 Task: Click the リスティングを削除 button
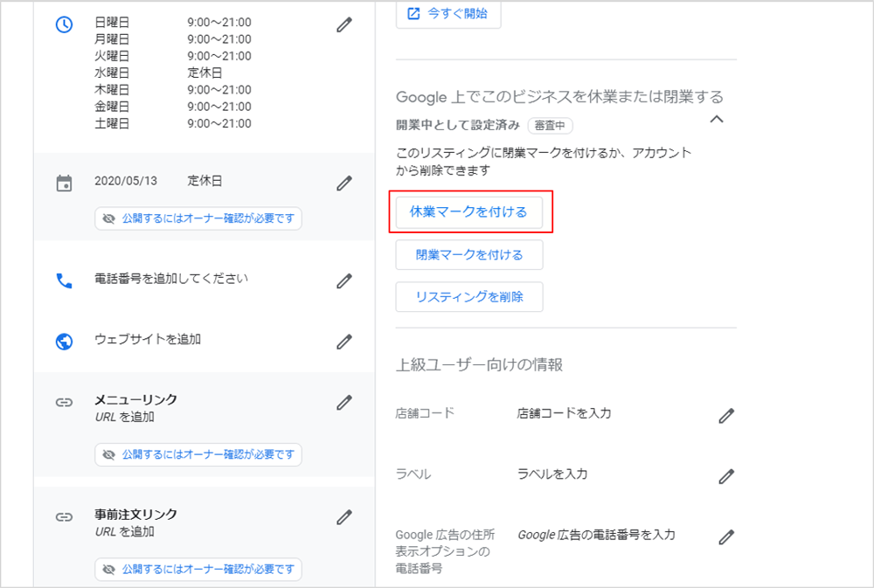click(469, 297)
